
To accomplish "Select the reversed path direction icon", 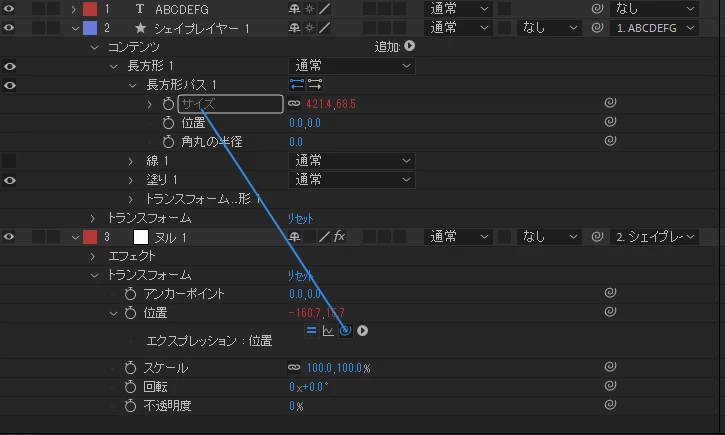I will click(314, 84).
